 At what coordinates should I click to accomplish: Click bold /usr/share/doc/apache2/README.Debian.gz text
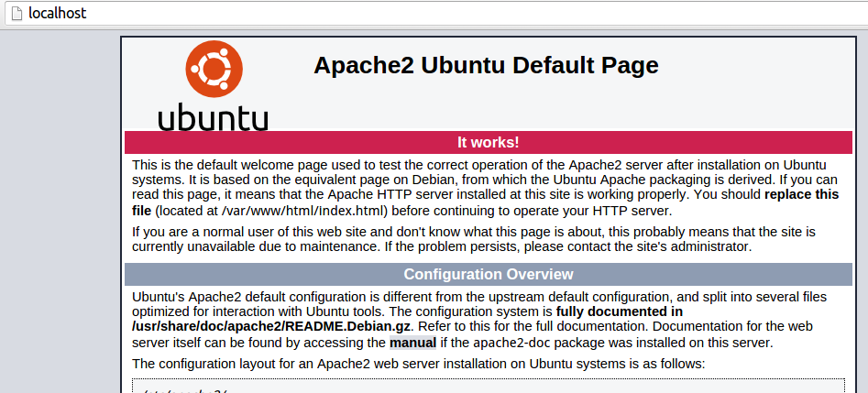pos(273,326)
